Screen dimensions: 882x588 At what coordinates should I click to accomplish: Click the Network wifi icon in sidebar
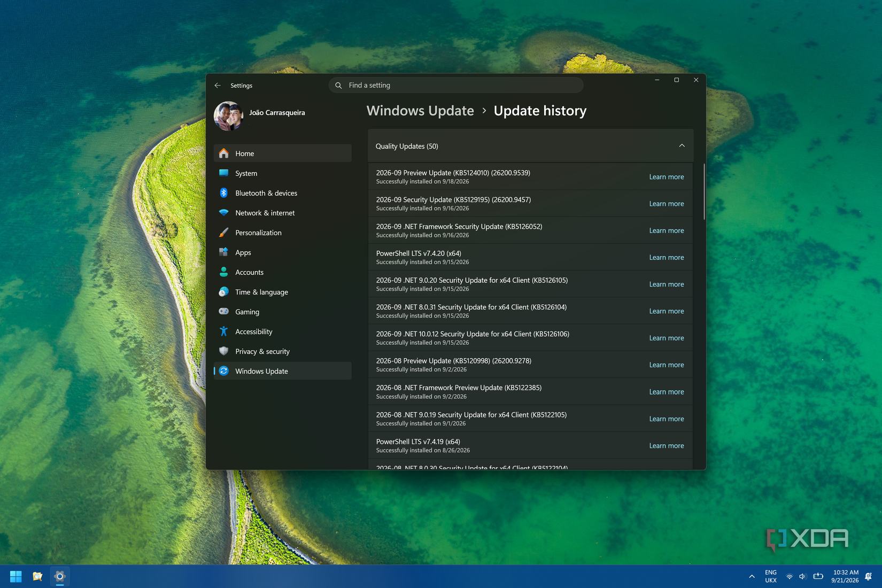(224, 213)
